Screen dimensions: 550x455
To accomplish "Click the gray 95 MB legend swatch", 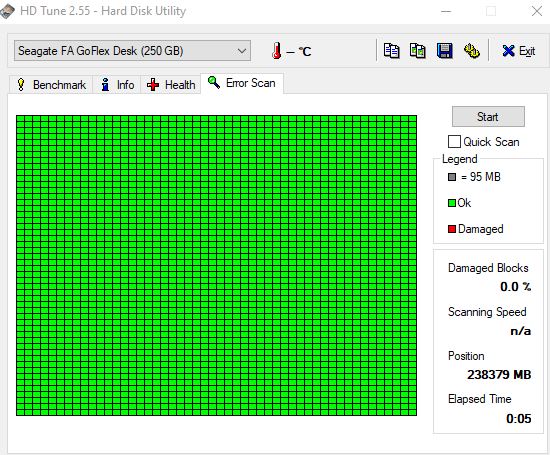I will (452, 177).
